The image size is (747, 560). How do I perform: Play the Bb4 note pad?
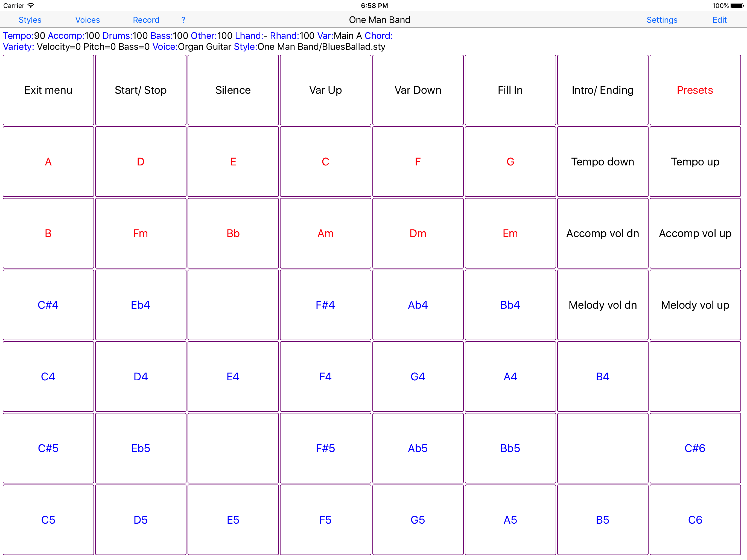510,305
